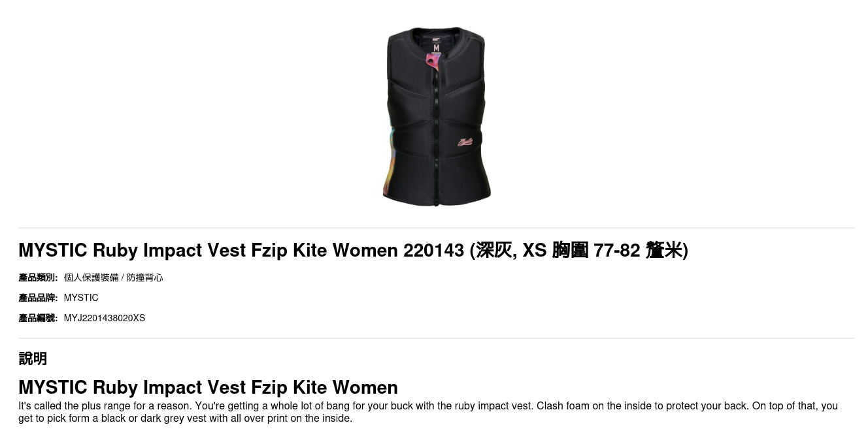Open the 個人保護裝備 category link
Image resolution: width=868 pixels, height=444 pixels.
point(91,277)
